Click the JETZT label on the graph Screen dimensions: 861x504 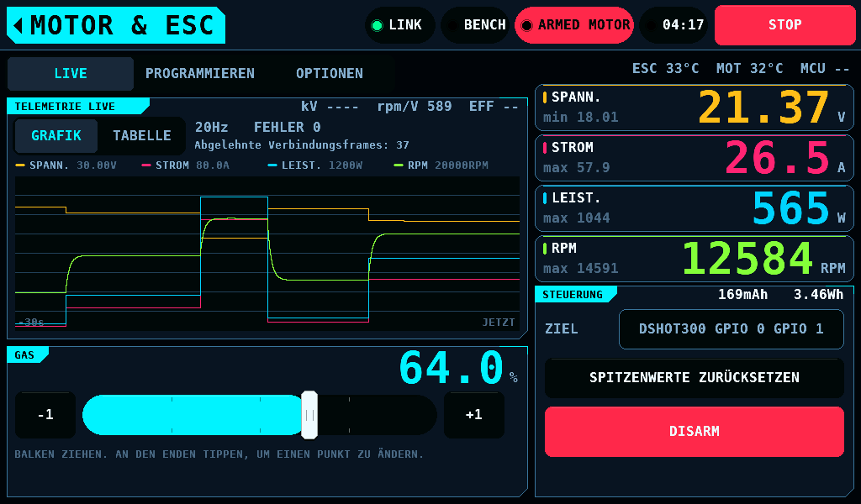[x=499, y=323]
